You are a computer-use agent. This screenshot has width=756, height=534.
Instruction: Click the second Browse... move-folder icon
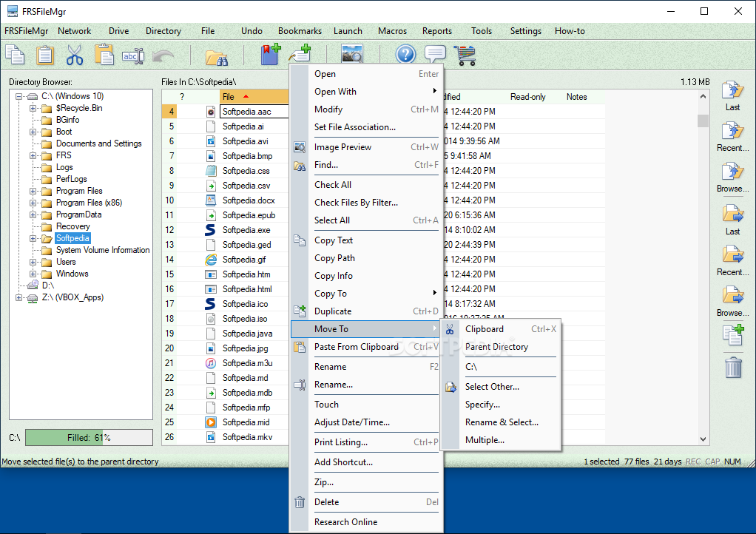coord(733,296)
